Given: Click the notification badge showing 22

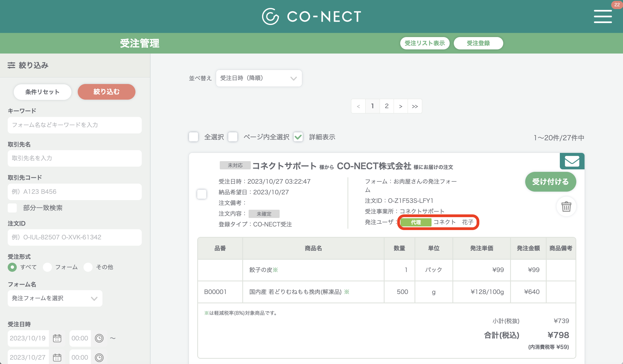Looking at the screenshot, I should coord(617,5).
